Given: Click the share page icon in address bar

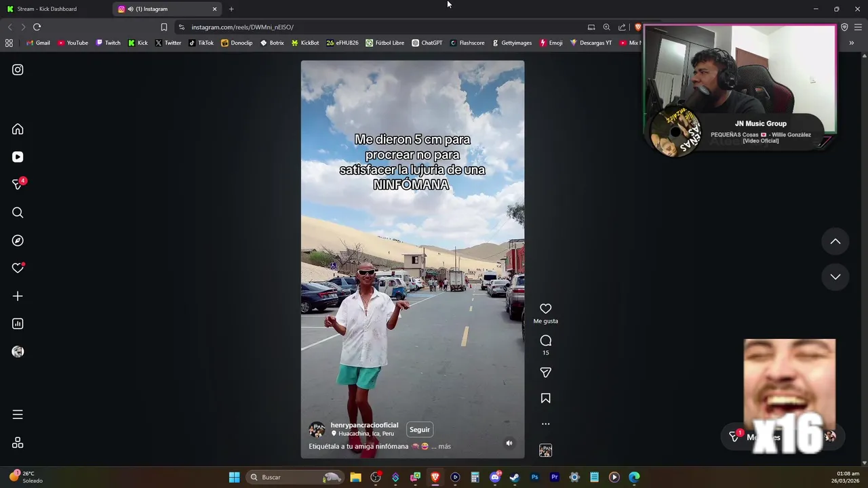Looking at the screenshot, I should click(622, 27).
